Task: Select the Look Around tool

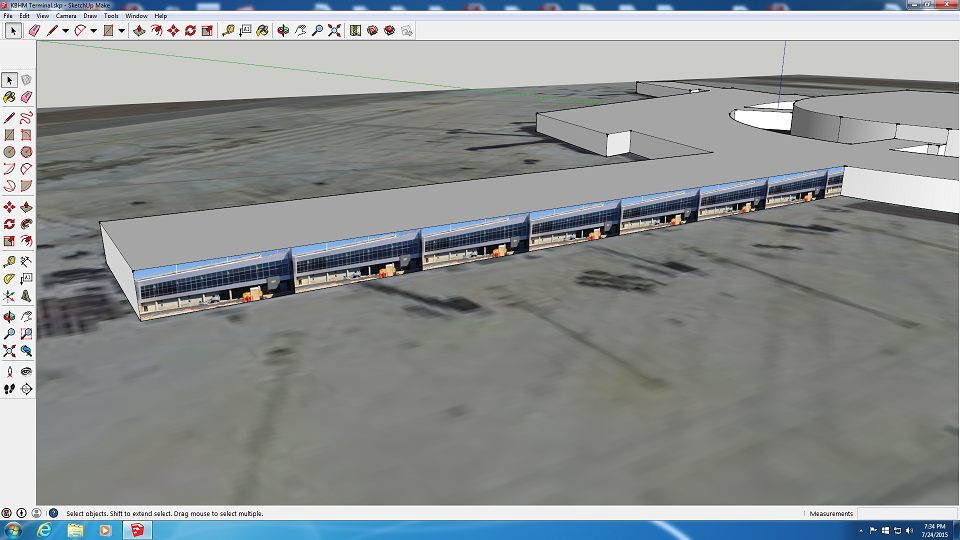Action: 26,372
